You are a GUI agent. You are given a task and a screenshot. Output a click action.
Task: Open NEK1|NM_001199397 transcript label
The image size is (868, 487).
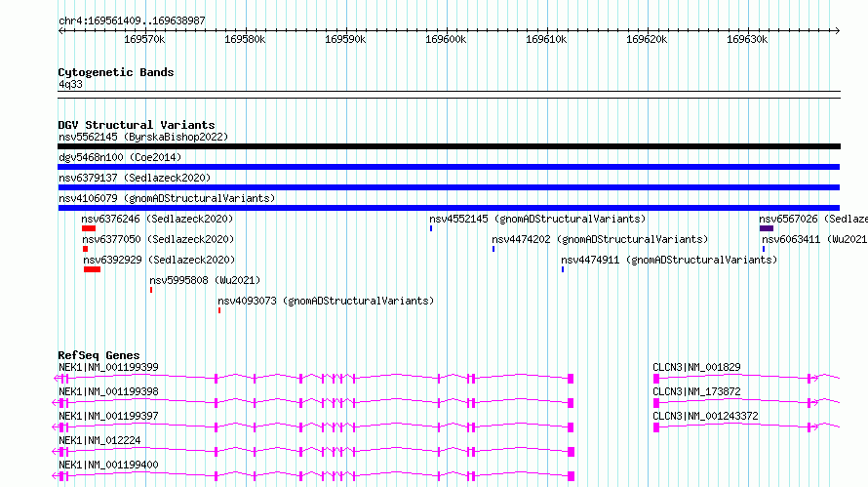[x=108, y=416]
